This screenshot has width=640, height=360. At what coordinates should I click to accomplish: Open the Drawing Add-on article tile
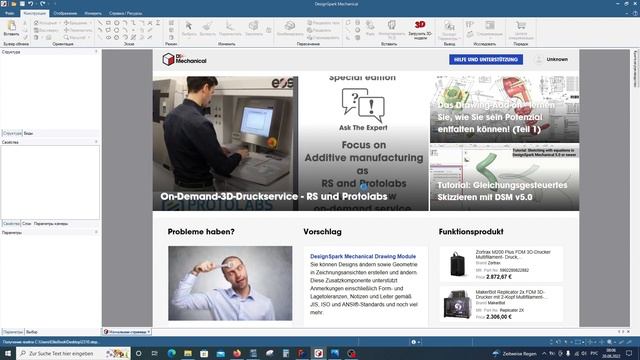[504, 109]
